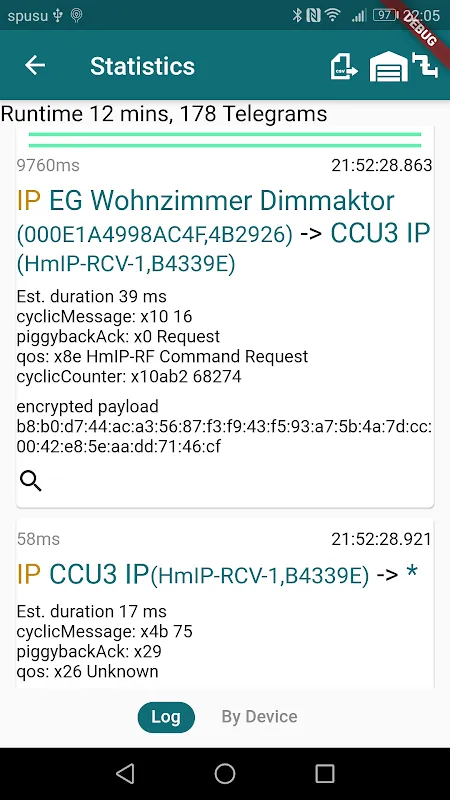Tap the 21:52:28.863 timestamp
Image resolution: width=450 pixels, height=800 pixels.
[382, 165]
